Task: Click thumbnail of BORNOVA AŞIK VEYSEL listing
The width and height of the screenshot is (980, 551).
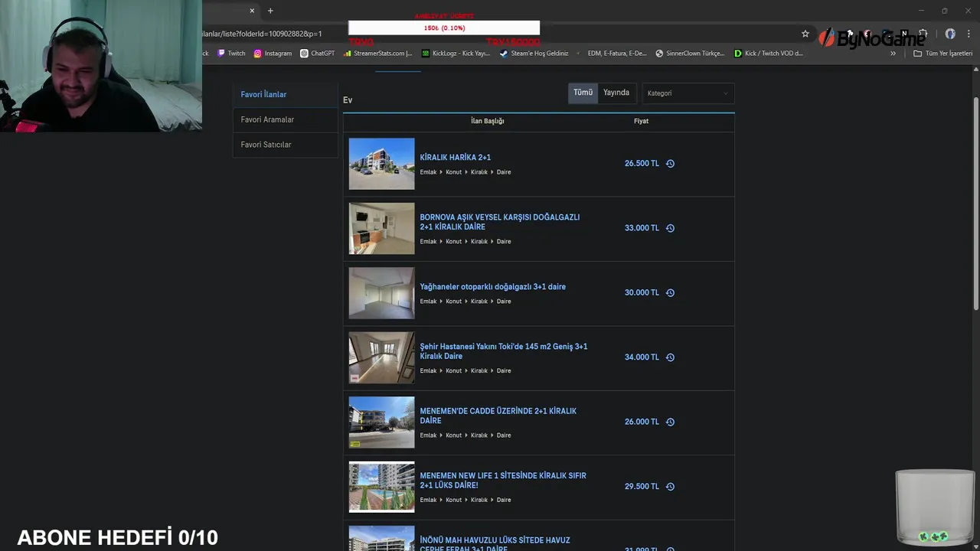Action: point(381,228)
